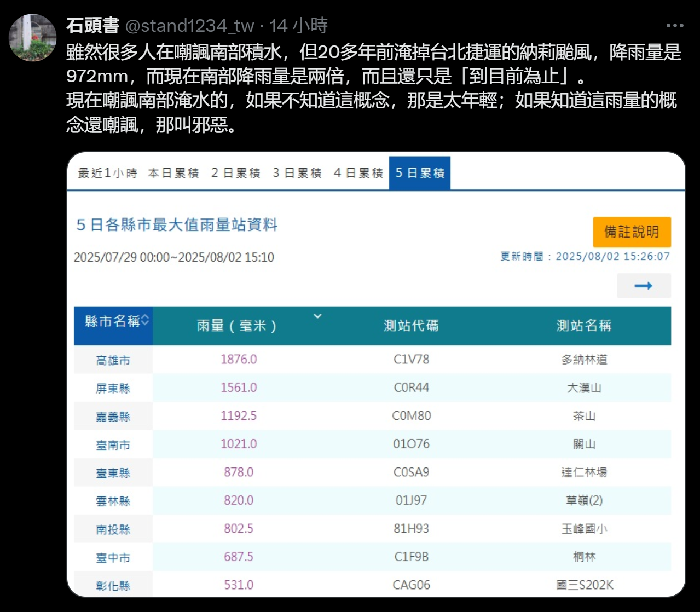Open the 屏東縣 county link
Image resolution: width=700 pixels, height=612 pixels.
pos(113,388)
